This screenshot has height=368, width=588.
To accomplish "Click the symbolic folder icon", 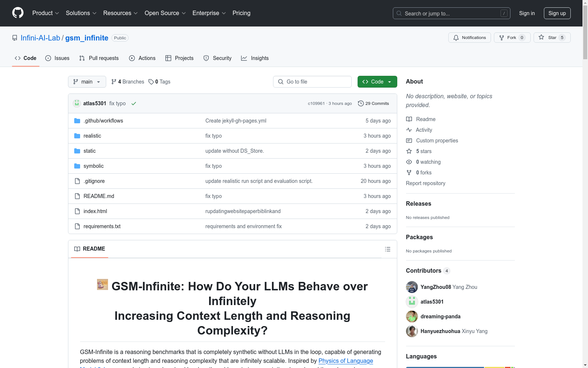I will click(x=77, y=166).
